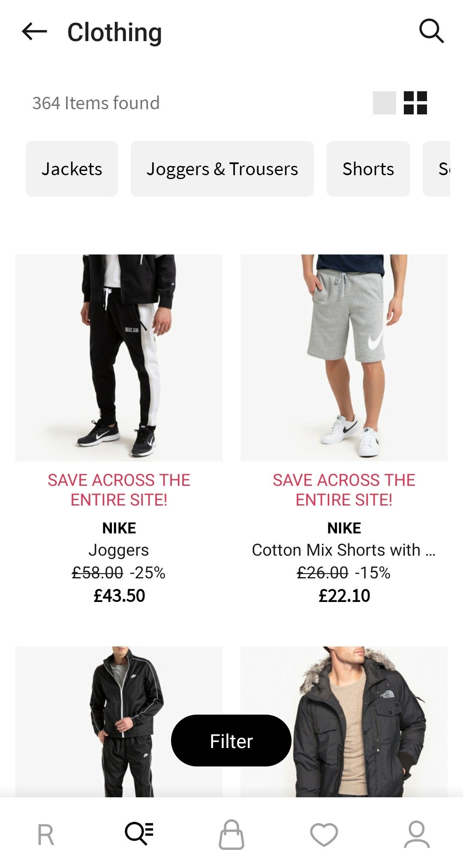Select the Joggers & Trousers chip
This screenshot has height=868, width=463.
coord(222,169)
